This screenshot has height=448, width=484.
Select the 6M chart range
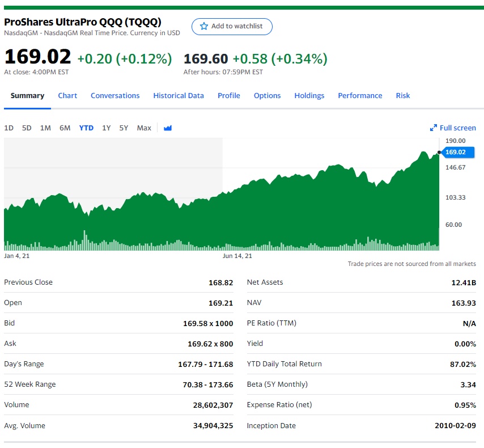tap(65, 128)
